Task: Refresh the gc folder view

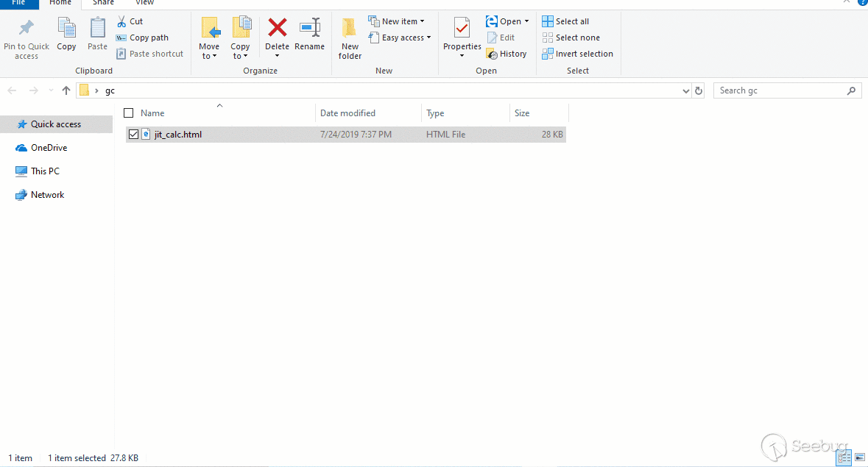Action: [699, 90]
